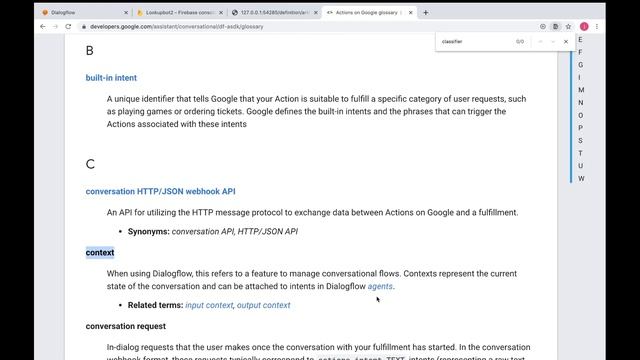Jump to section O in the sidebar
Image resolution: width=640 pixels, height=360 pixels.
coord(580,116)
